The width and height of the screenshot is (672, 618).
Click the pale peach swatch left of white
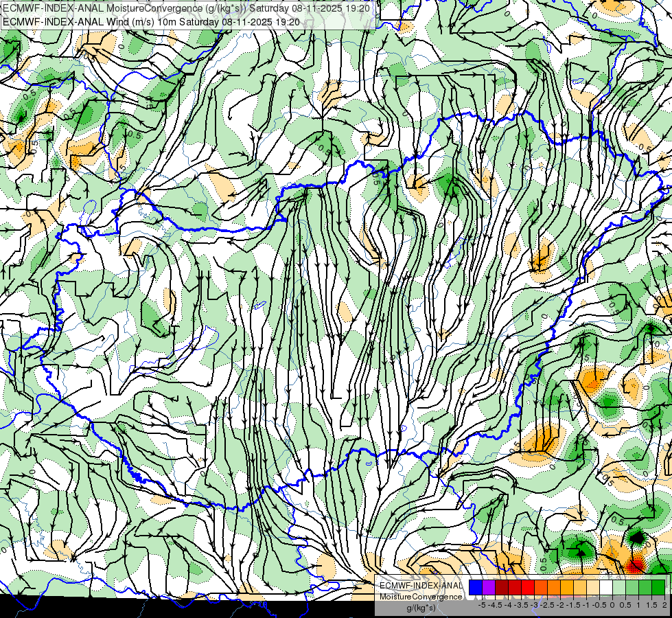tap(593, 587)
